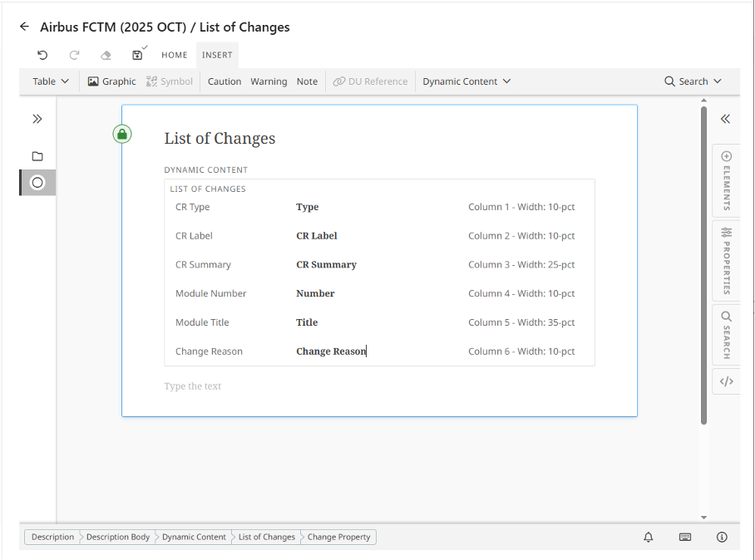This screenshot has width=755, height=560.
Task: Click 'Column 5 - Width: 35-pct'
Action: [521, 322]
